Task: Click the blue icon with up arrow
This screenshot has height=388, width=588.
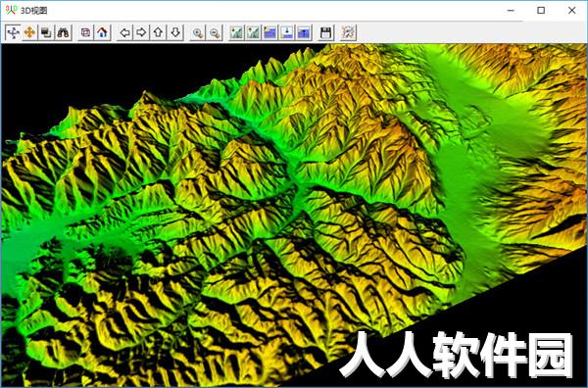Action: pos(304,32)
